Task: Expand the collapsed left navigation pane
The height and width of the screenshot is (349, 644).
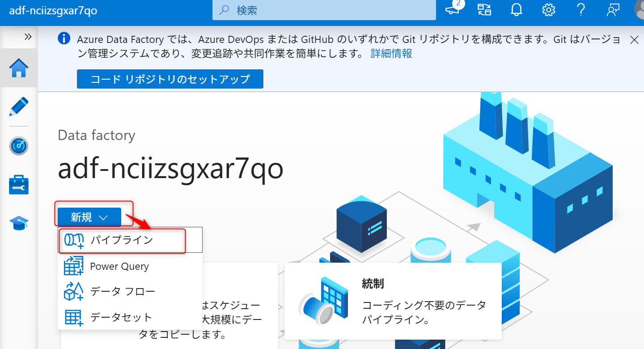Action: (28, 38)
